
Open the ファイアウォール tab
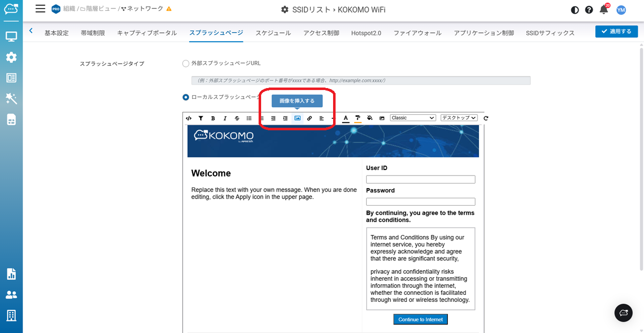pyautogui.click(x=417, y=33)
